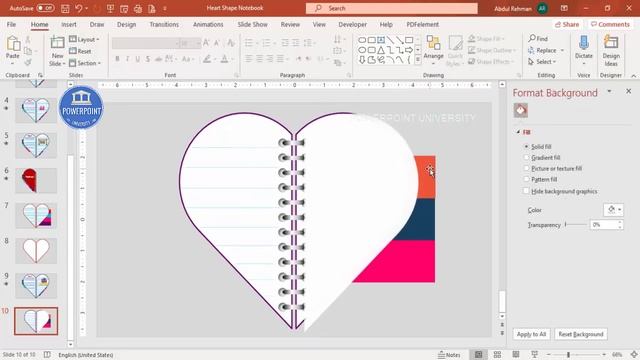Select Solid fill radio option
Image resolution: width=640 pixels, height=360 pixels.
coord(527,146)
